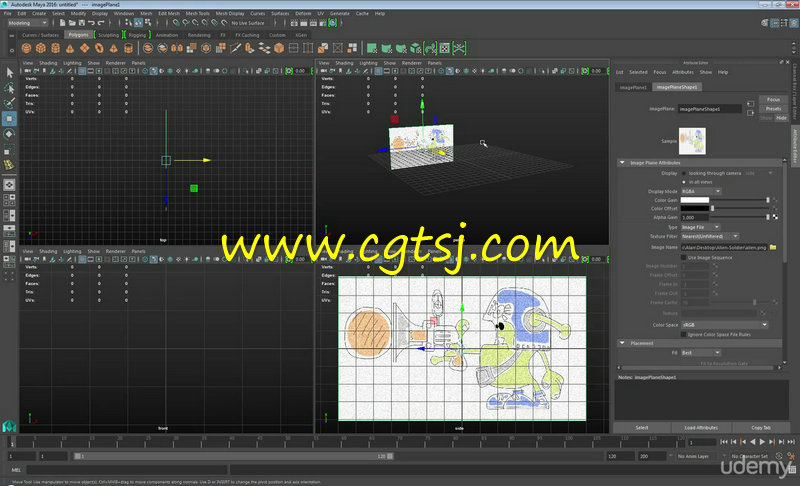The image size is (800, 486).
Task: Enable Use Image Sequence checkbox
Action: 684,258
